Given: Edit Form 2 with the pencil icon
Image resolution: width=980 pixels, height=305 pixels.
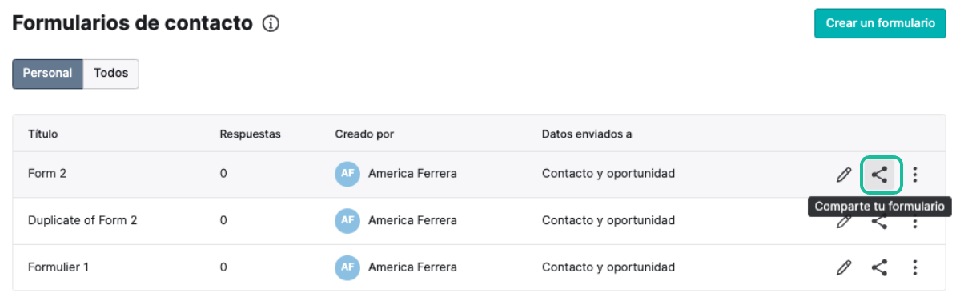Looking at the screenshot, I should (x=843, y=174).
